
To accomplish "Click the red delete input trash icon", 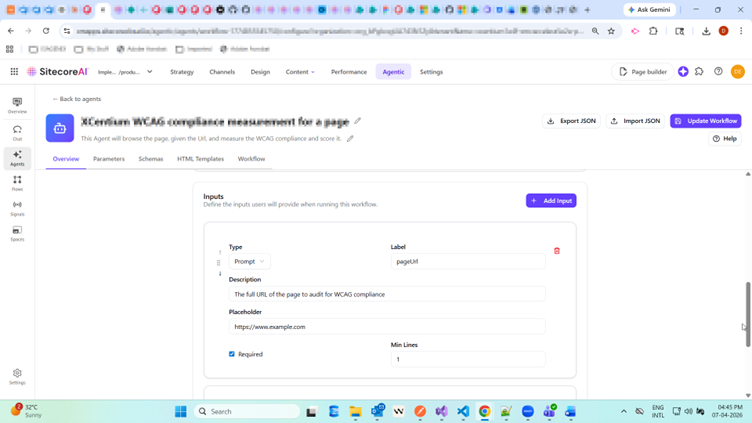I will pos(557,251).
